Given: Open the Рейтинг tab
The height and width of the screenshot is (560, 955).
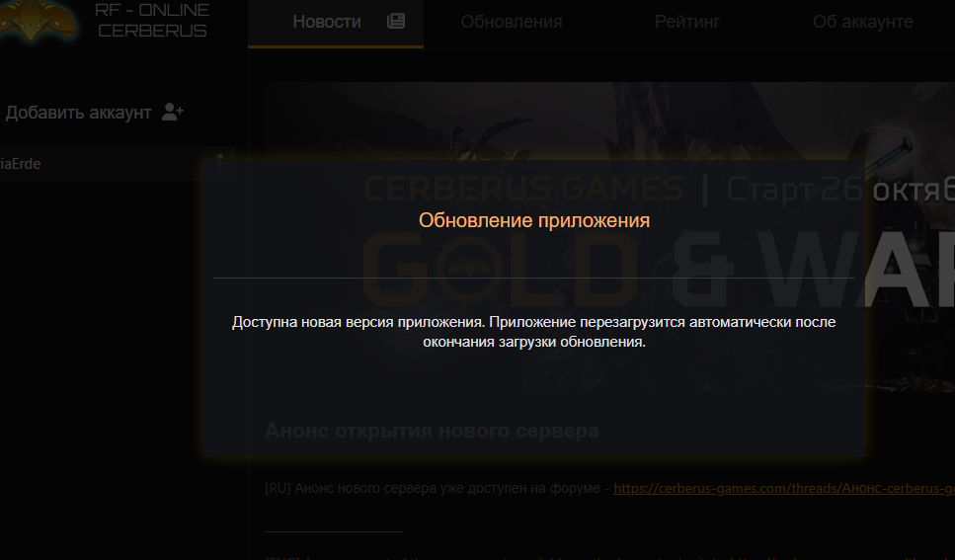Looking at the screenshot, I should (x=687, y=22).
